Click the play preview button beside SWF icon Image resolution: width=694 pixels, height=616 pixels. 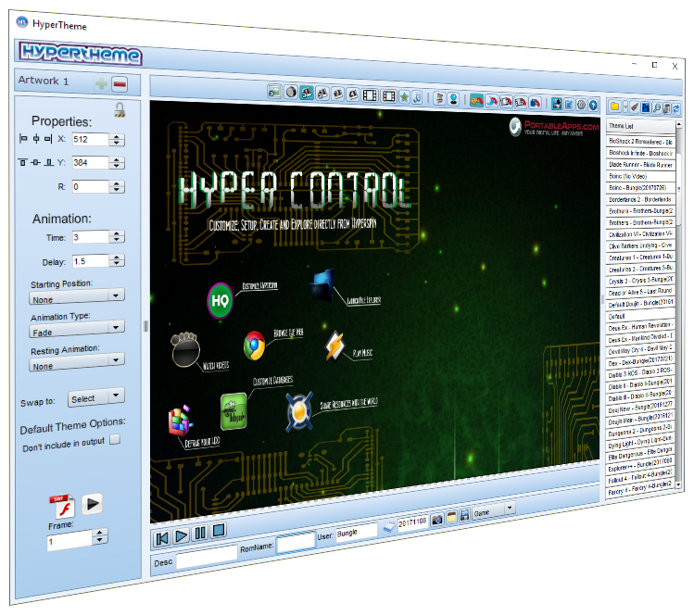pyautogui.click(x=92, y=504)
